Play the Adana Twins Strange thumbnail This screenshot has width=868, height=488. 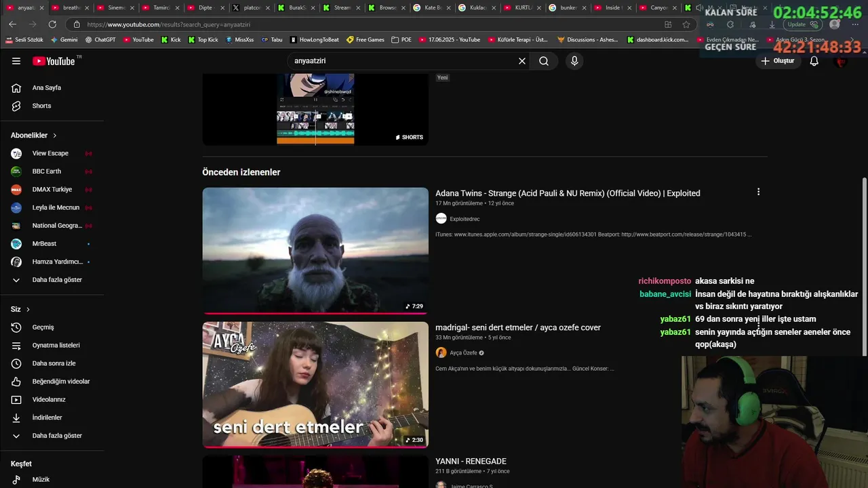click(x=315, y=251)
